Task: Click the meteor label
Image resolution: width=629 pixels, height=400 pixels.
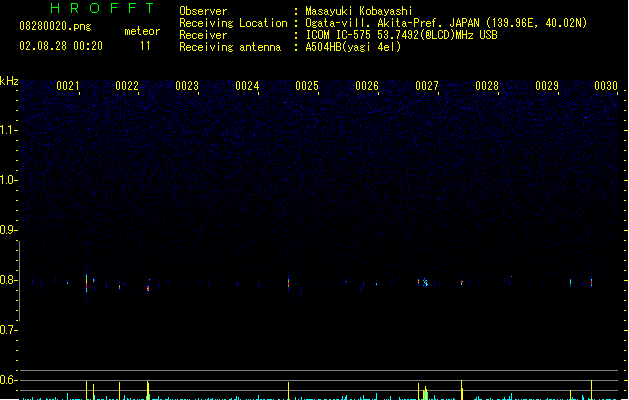Action: coord(142,31)
